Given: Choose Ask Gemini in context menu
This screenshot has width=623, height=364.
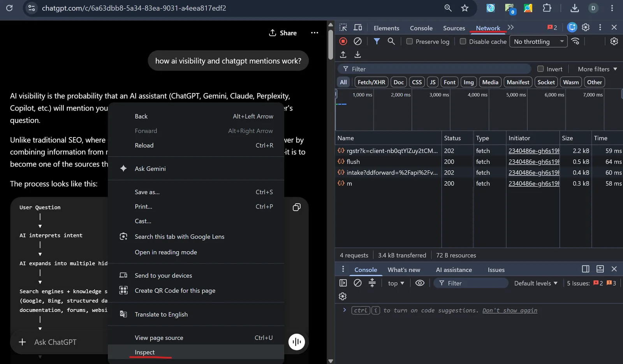Looking at the screenshot, I should (x=196, y=168).
